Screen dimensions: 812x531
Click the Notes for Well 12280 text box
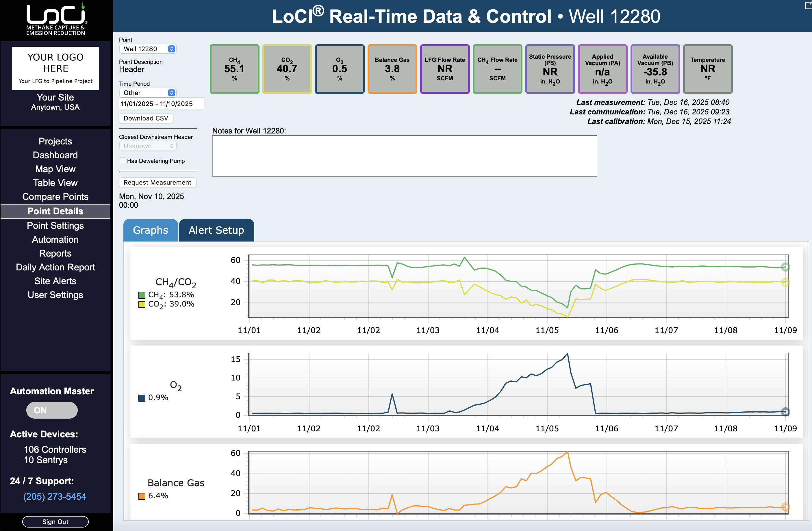pyautogui.click(x=404, y=156)
